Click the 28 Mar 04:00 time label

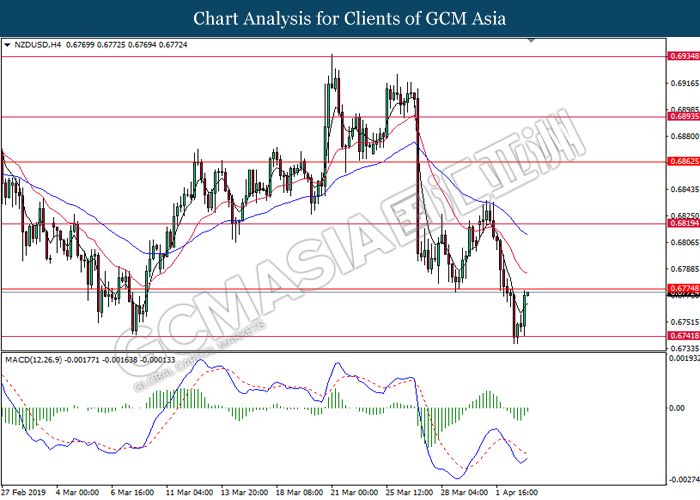pos(465,492)
